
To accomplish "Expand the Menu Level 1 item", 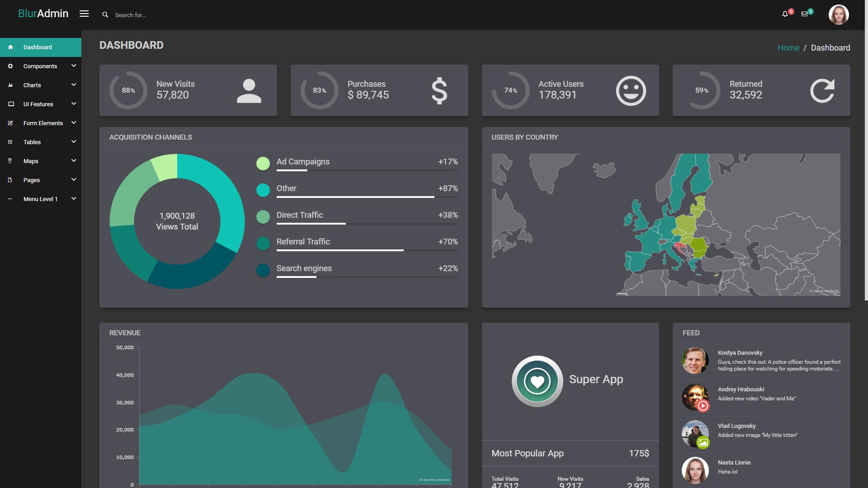I will tap(40, 199).
